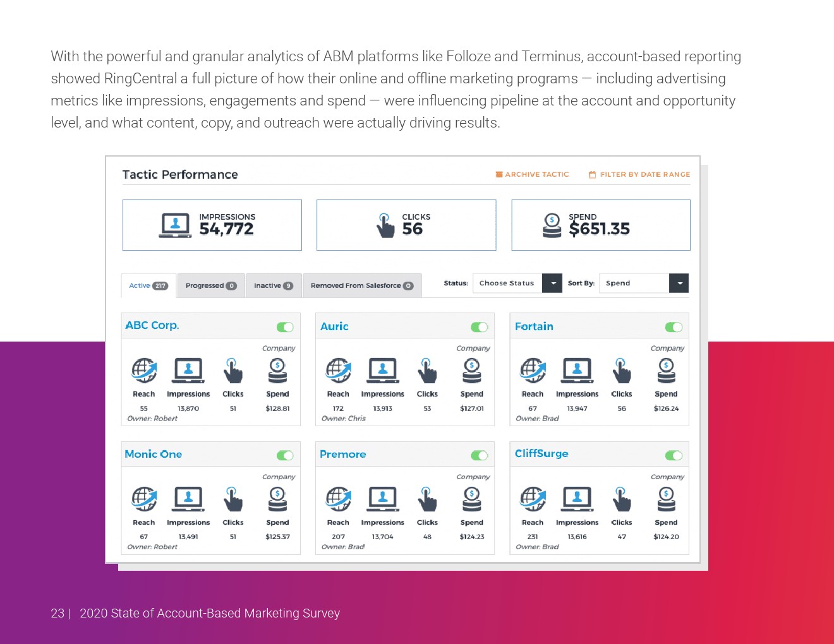Click the Impressions monitor icon in summary
Image resolution: width=834 pixels, height=644 pixels.
point(175,225)
